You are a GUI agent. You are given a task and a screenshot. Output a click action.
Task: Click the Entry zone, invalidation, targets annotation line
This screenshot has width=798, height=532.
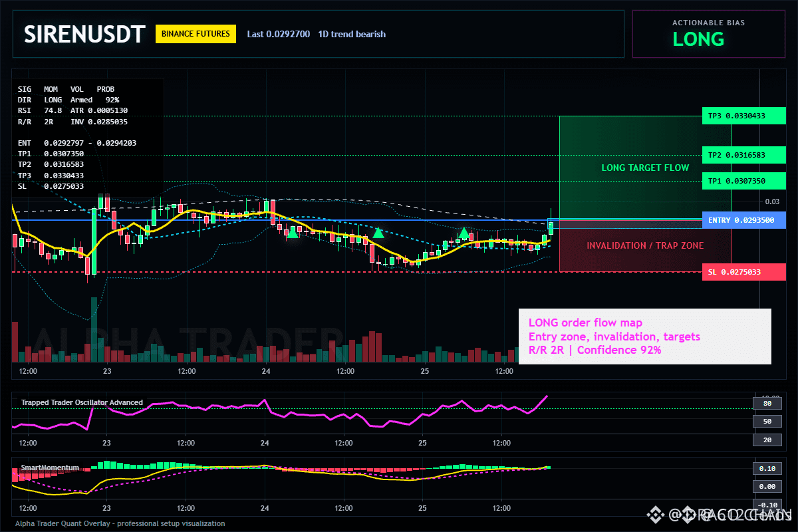(614, 336)
